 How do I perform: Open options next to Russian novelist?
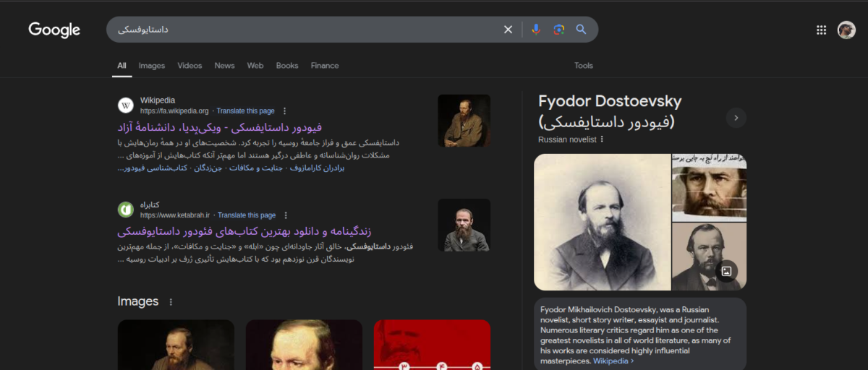click(x=602, y=139)
